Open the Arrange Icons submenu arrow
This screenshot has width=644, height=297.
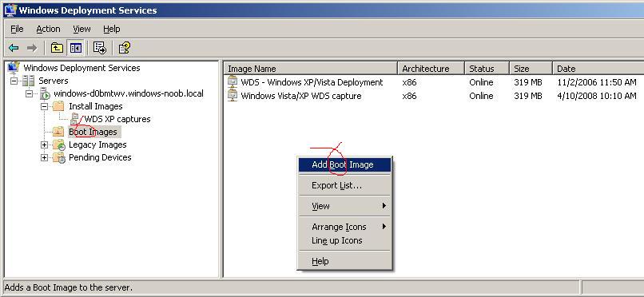coord(384,226)
